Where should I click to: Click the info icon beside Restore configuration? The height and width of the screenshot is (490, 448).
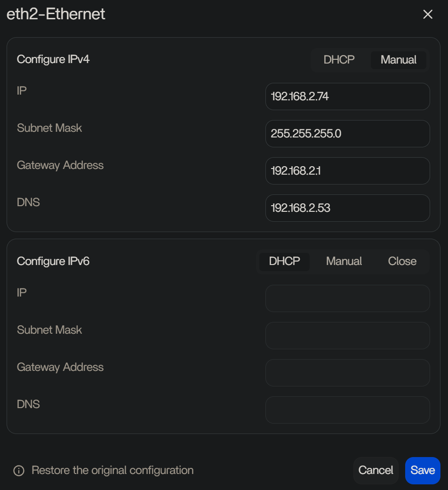[19, 471]
